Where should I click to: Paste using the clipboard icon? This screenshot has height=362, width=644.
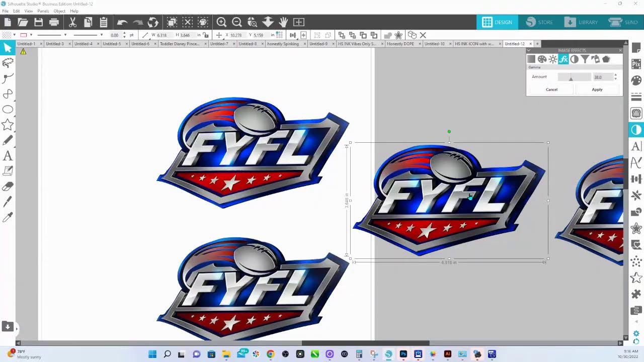tap(104, 22)
